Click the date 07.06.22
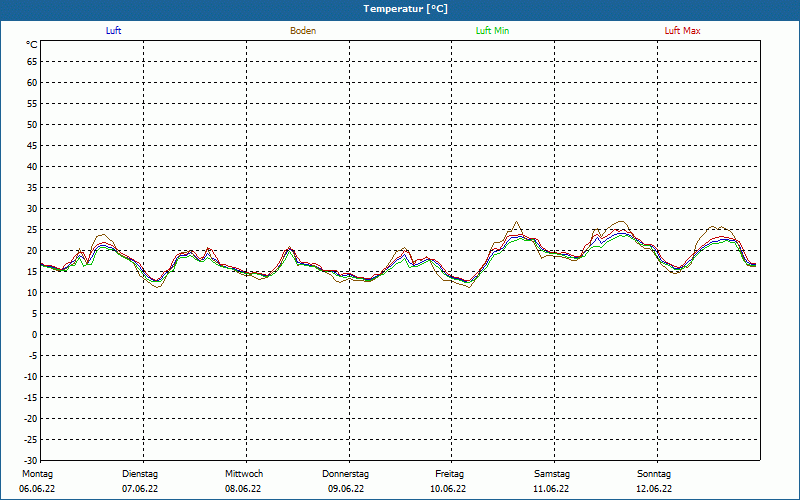800x500 pixels. 140,489
